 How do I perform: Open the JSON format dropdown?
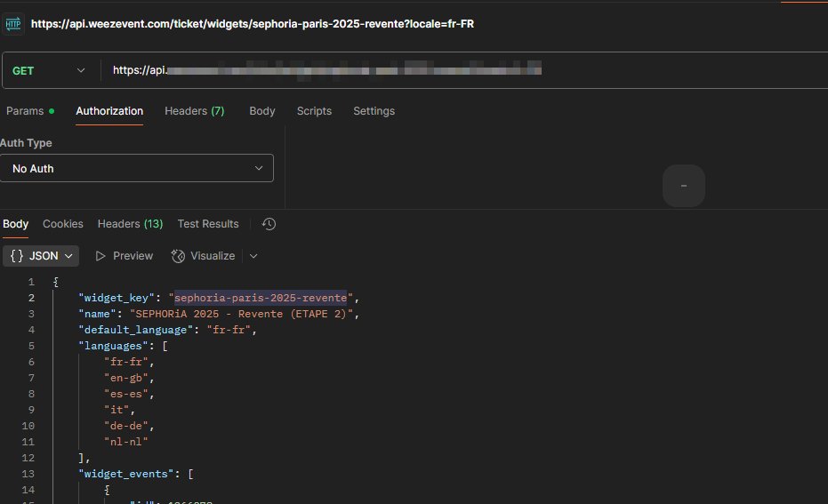[x=41, y=256]
